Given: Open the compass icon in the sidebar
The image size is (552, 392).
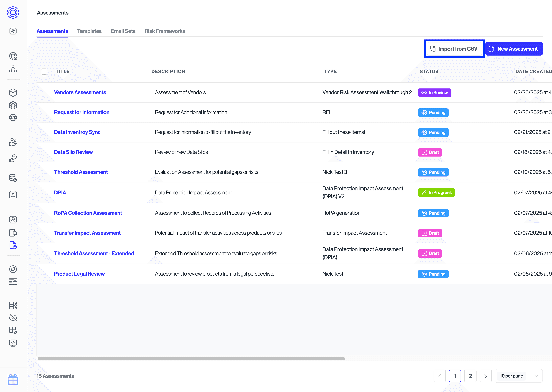Looking at the screenshot, I should [13, 269].
